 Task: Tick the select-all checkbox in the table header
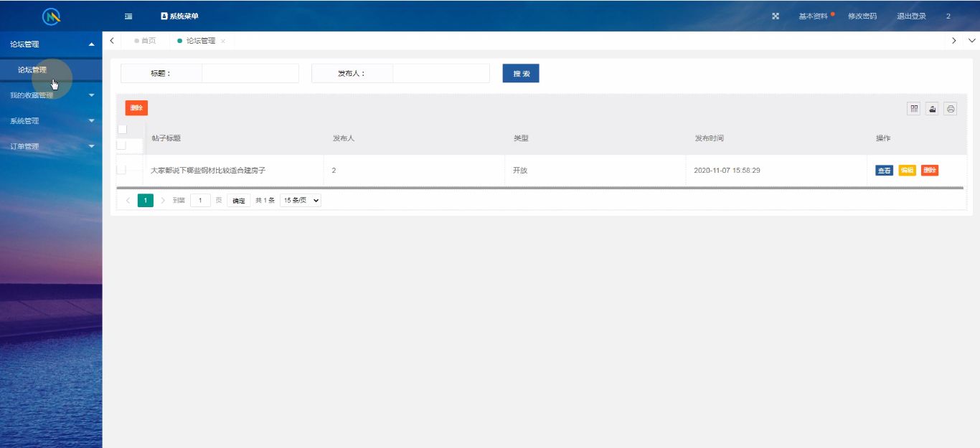tap(122, 130)
